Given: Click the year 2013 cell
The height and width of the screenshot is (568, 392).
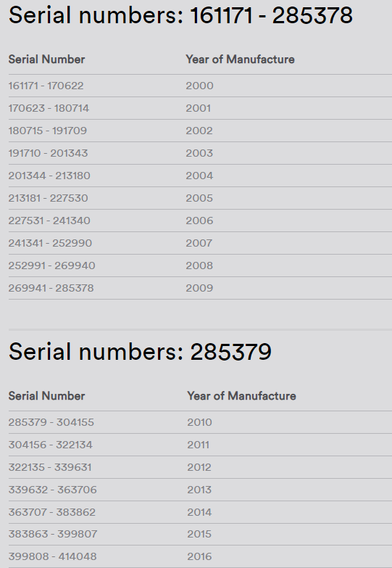Looking at the screenshot, I should 199,490.
